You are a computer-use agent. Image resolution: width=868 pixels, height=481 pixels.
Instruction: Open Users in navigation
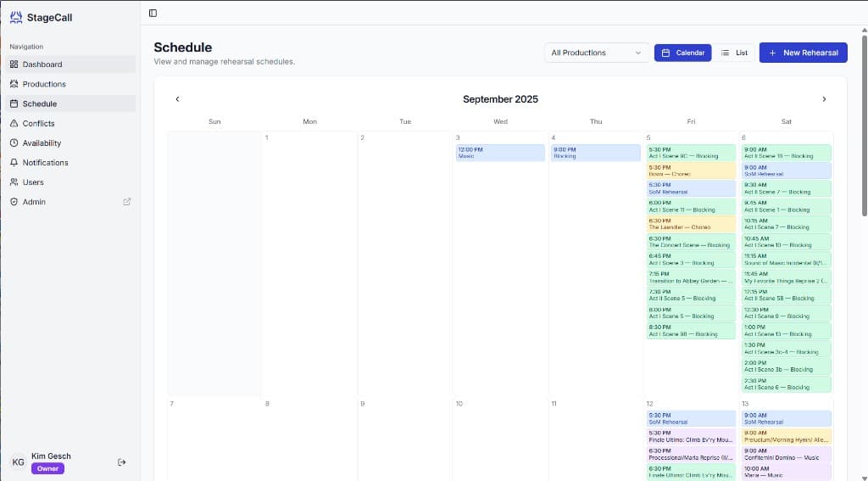click(70, 182)
